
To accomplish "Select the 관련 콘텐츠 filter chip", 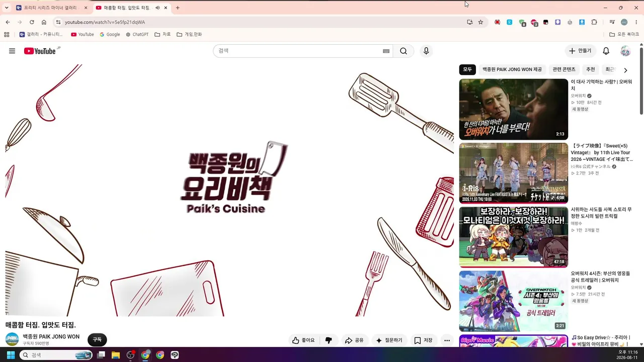I will pyautogui.click(x=564, y=69).
